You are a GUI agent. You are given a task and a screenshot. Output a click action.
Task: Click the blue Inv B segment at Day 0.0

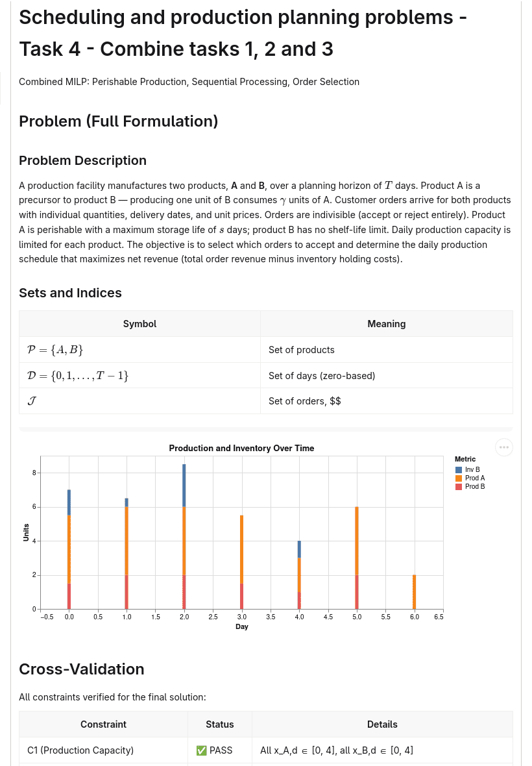[x=69, y=502]
